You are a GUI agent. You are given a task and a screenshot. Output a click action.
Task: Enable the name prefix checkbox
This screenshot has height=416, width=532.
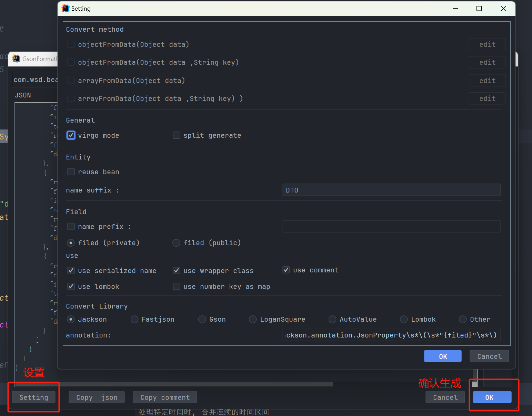[x=71, y=227]
